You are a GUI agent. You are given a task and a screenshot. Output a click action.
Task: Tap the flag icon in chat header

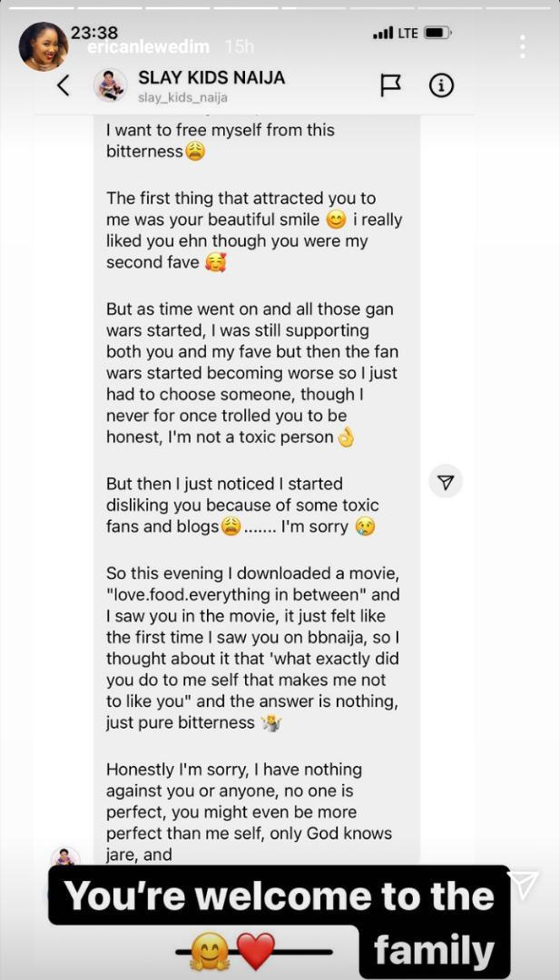point(390,85)
